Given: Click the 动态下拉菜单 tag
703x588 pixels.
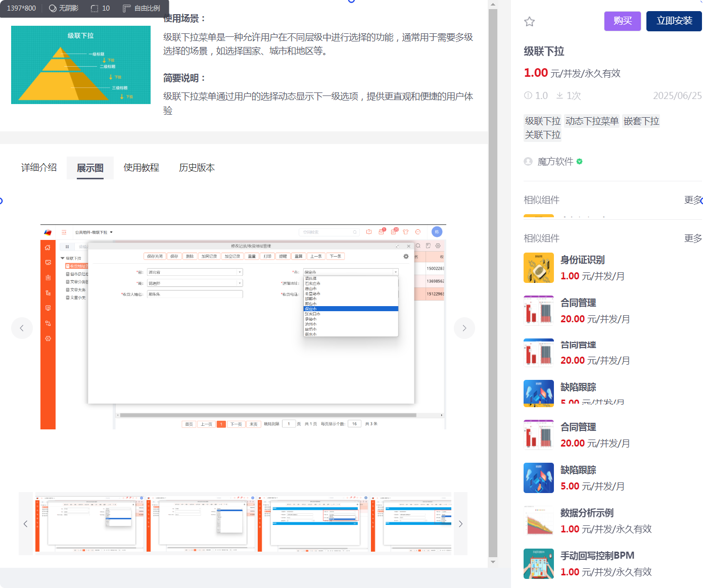Looking at the screenshot, I should click(x=592, y=121).
